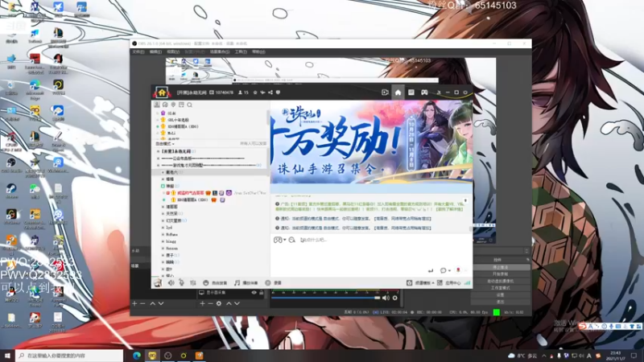644x362 pixels.
Task: Click 退出 button in OBS controls
Action: [x=500, y=302]
